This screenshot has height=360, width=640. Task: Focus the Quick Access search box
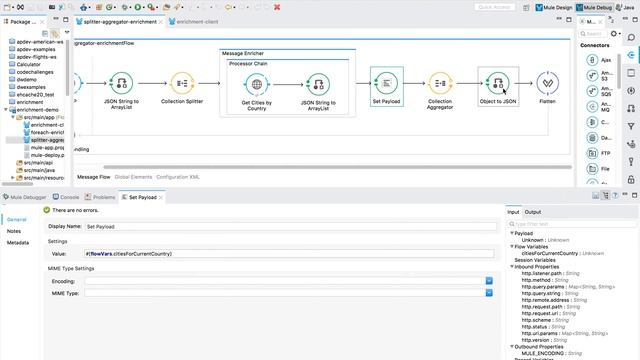(x=494, y=7)
